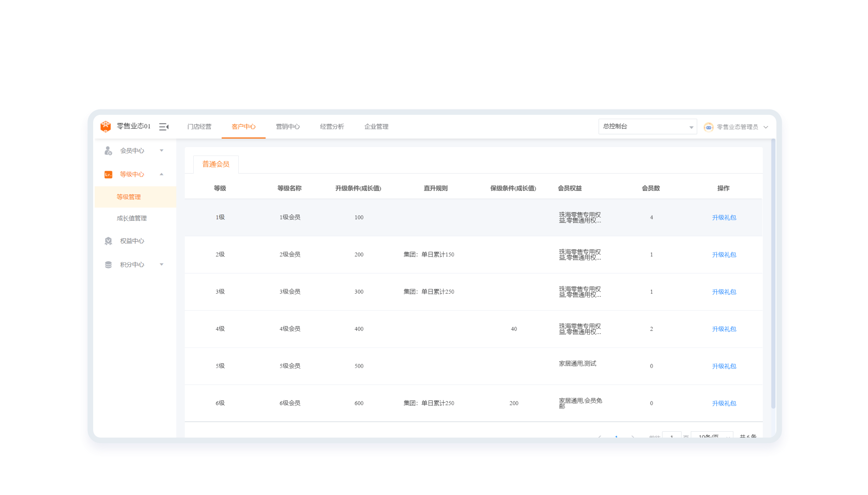Screen dimensions: 868x495
Task: Click the 会员权益 column header
Action: [x=570, y=188]
